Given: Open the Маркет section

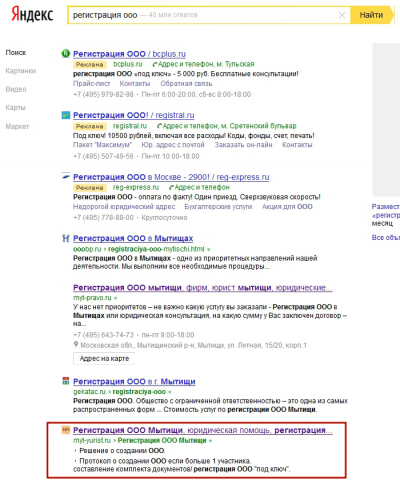Looking at the screenshot, I should [x=17, y=126].
